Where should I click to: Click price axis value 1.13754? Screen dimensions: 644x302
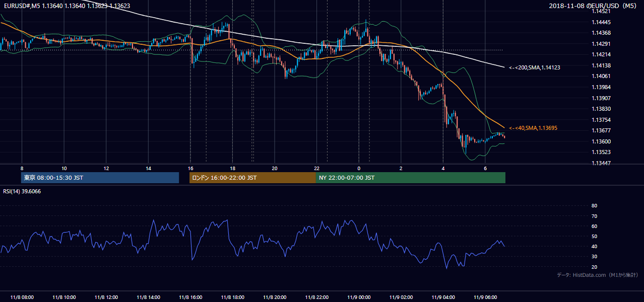click(x=601, y=120)
